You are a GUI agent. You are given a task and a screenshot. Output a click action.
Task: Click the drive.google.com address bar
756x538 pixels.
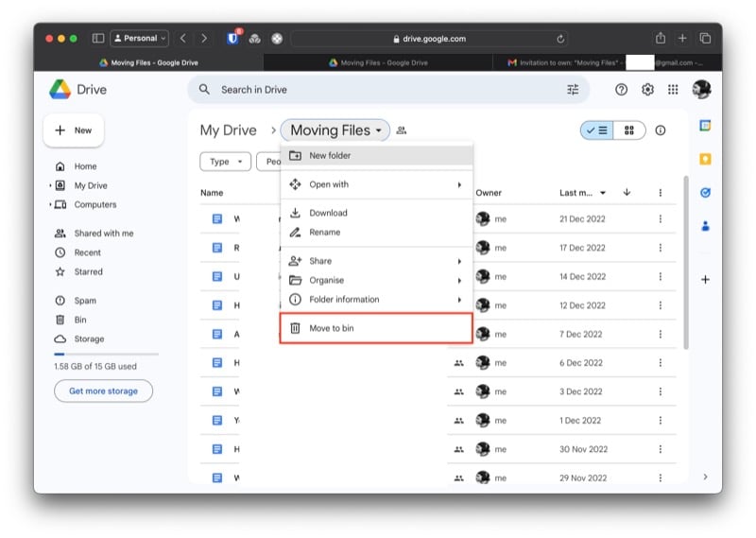click(x=429, y=39)
